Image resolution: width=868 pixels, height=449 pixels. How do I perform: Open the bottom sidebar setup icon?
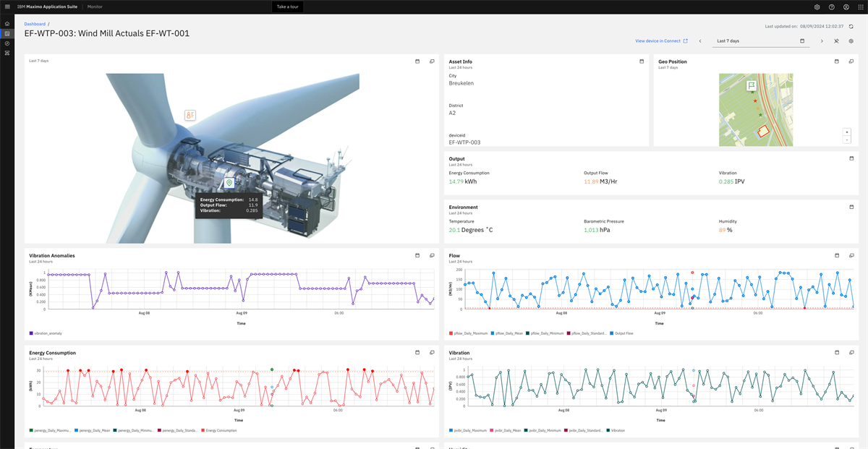tap(7, 54)
